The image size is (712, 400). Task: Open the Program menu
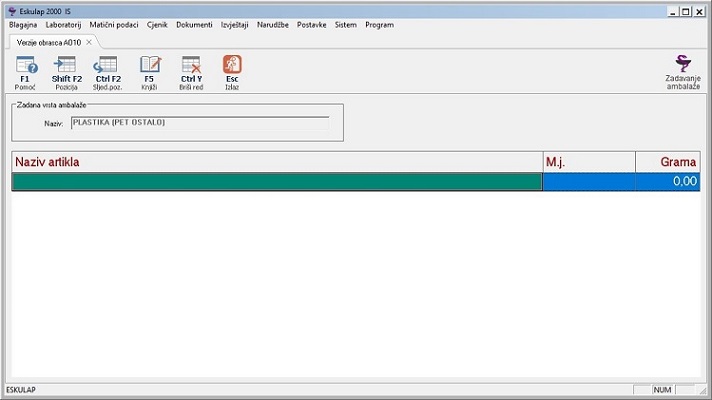click(379, 25)
